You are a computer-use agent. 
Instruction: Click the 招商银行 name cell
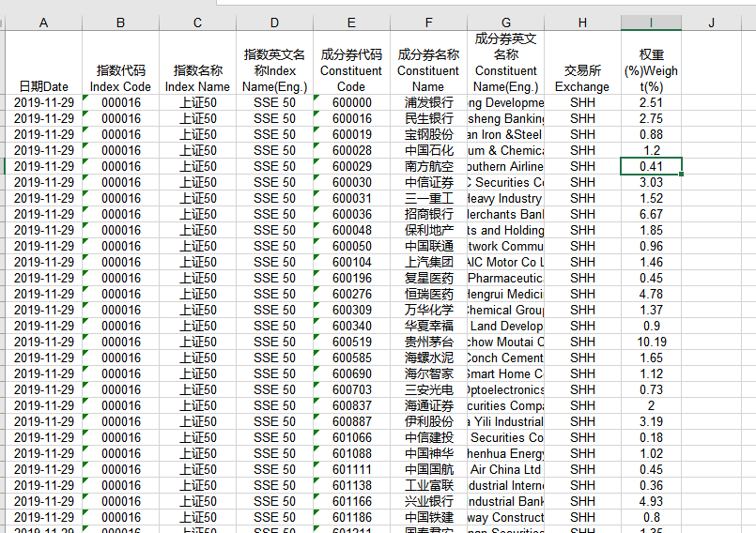click(x=428, y=214)
